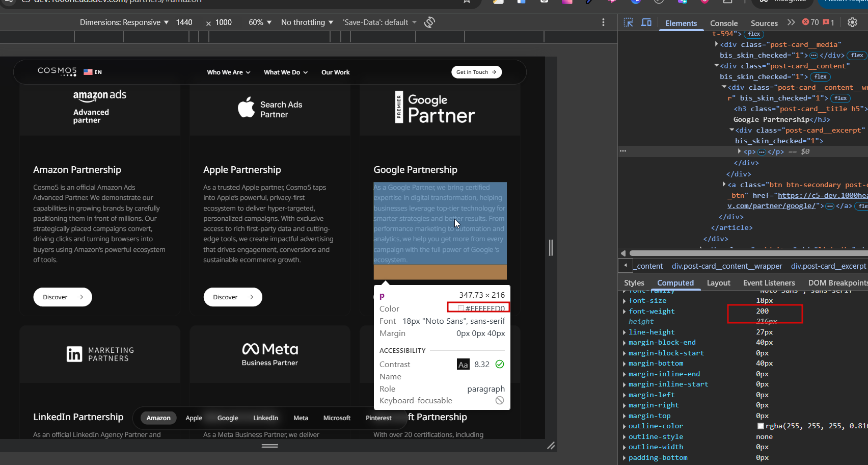
Task: Click the Get in Touch button
Action: tap(476, 72)
